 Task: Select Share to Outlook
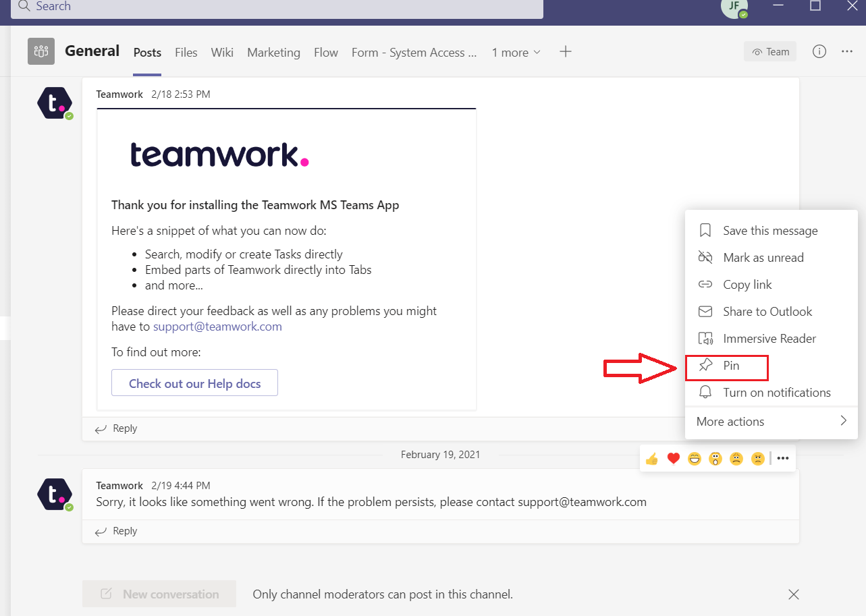pyautogui.click(x=771, y=311)
